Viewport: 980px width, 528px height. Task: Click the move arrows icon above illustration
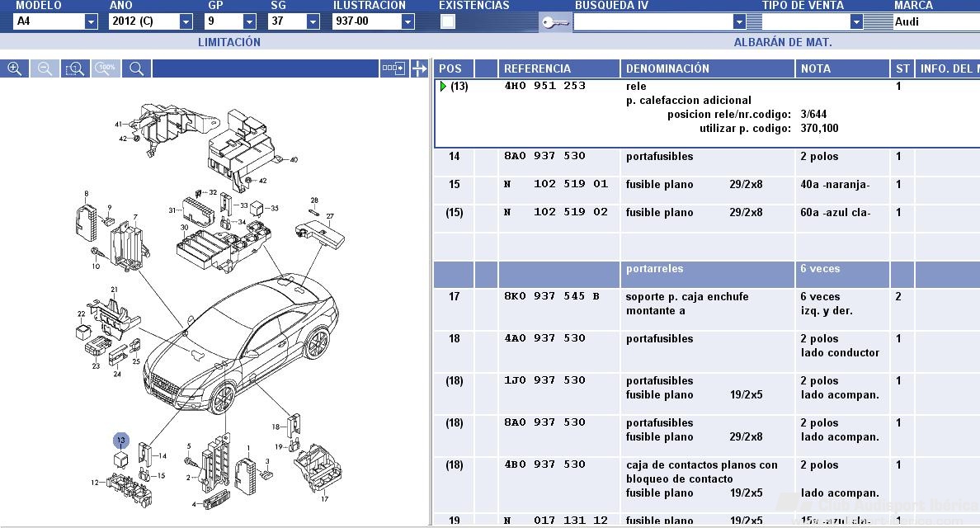point(419,68)
